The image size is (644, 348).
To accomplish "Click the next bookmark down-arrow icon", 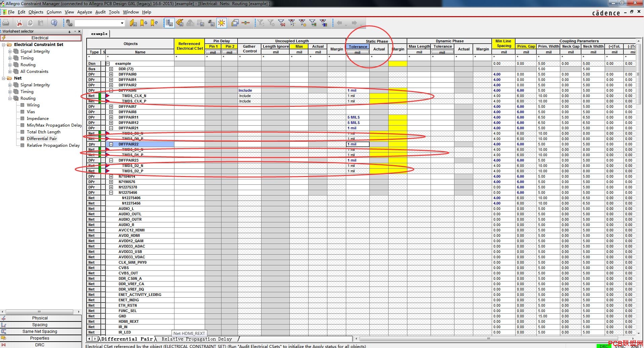I will (144, 23).
